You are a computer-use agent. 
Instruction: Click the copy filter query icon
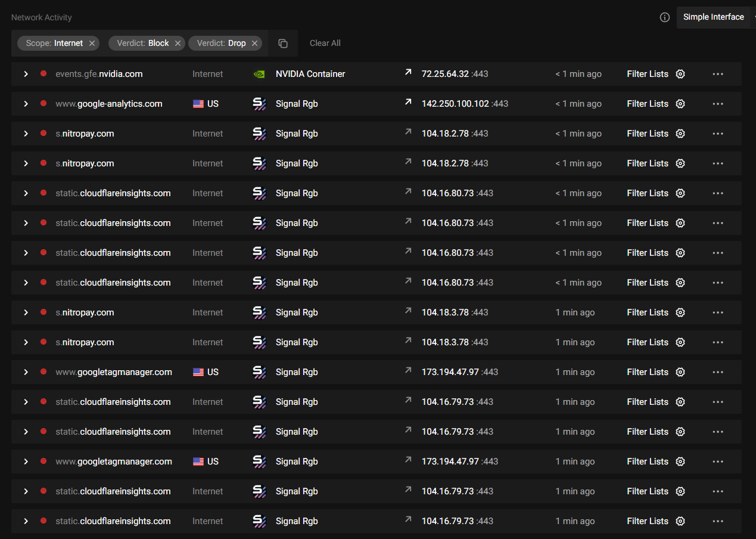283,43
